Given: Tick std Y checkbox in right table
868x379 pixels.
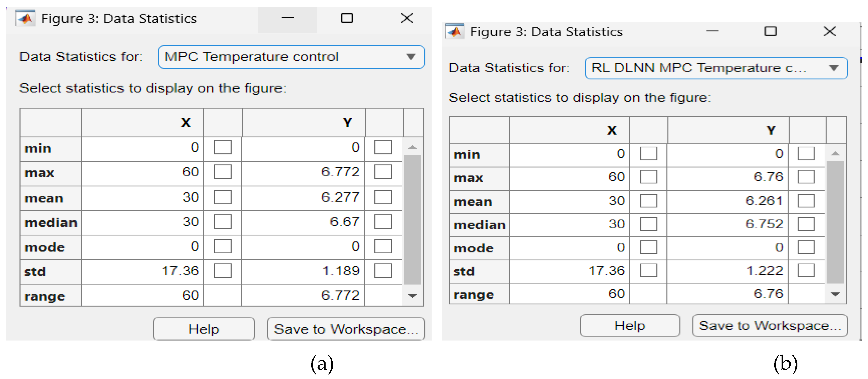Looking at the screenshot, I should pyautogui.click(x=806, y=270).
